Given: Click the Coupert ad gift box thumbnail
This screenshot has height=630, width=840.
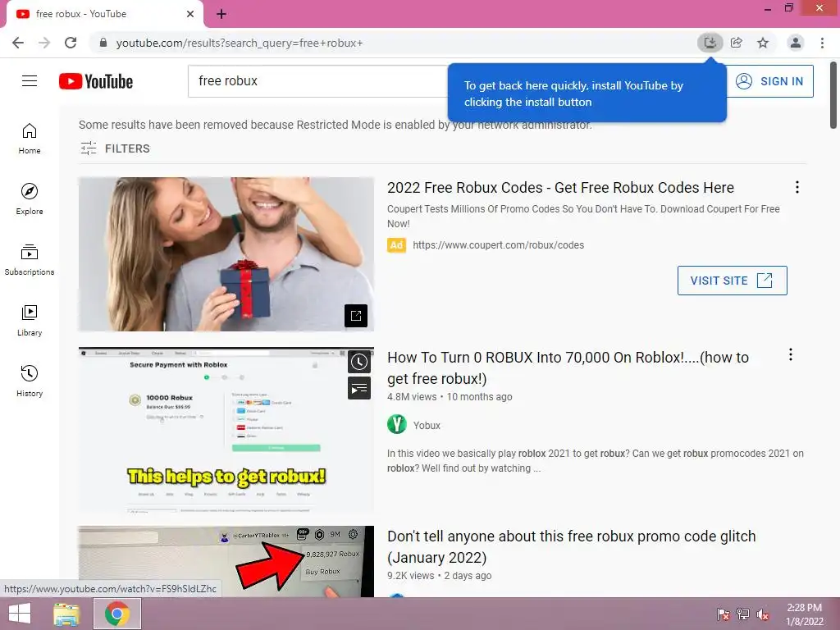Looking at the screenshot, I should [x=226, y=254].
